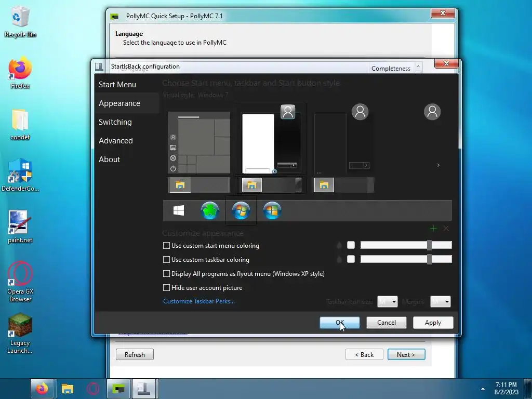The height and width of the screenshot is (399, 532).
Task: Click the StartIsBack taskbar button
Action: coord(144,389)
